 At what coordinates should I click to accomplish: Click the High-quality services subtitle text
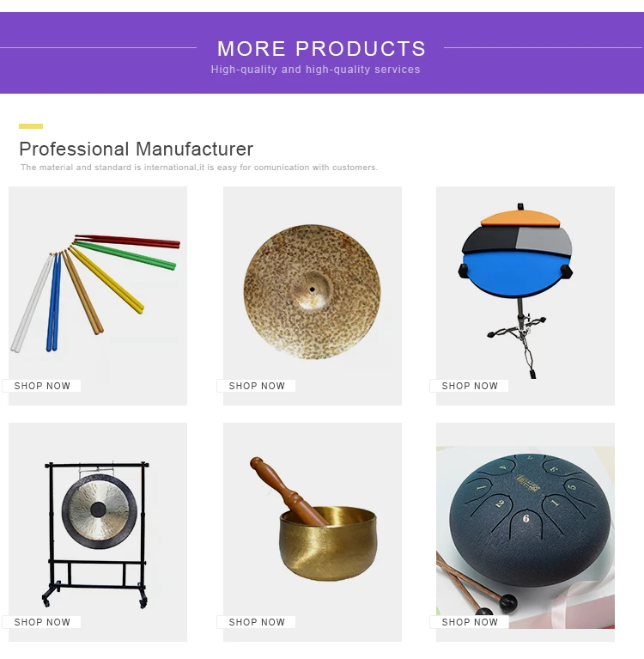click(315, 70)
